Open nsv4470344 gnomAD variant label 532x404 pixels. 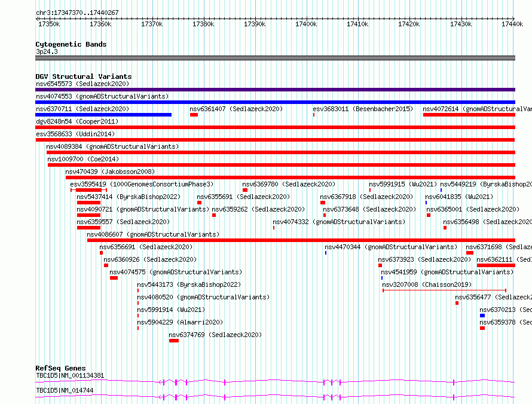pos(391,247)
